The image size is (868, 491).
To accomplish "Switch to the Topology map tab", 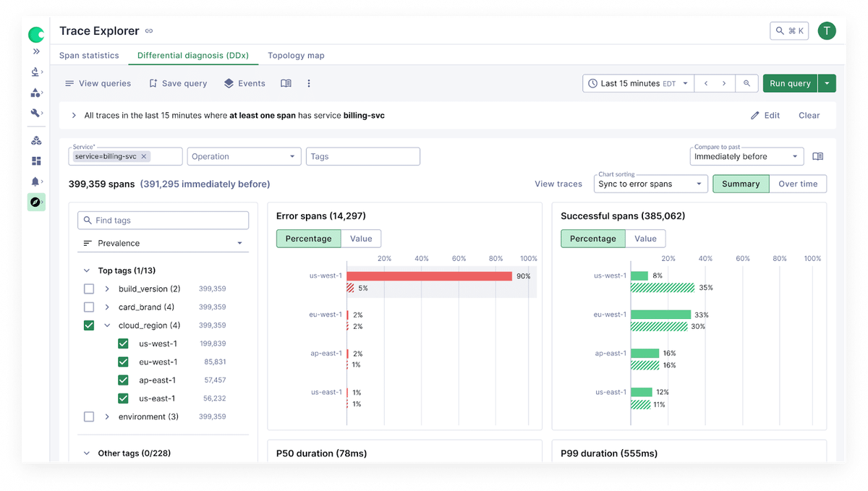I will (x=296, y=56).
